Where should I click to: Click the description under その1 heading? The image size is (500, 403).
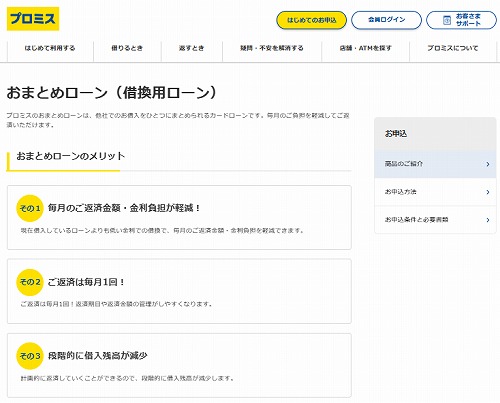click(x=162, y=230)
